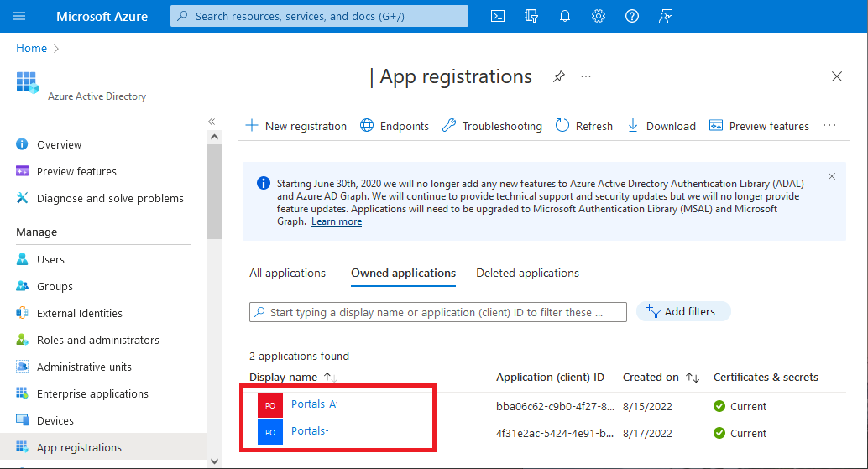Click Add filters button

click(683, 312)
